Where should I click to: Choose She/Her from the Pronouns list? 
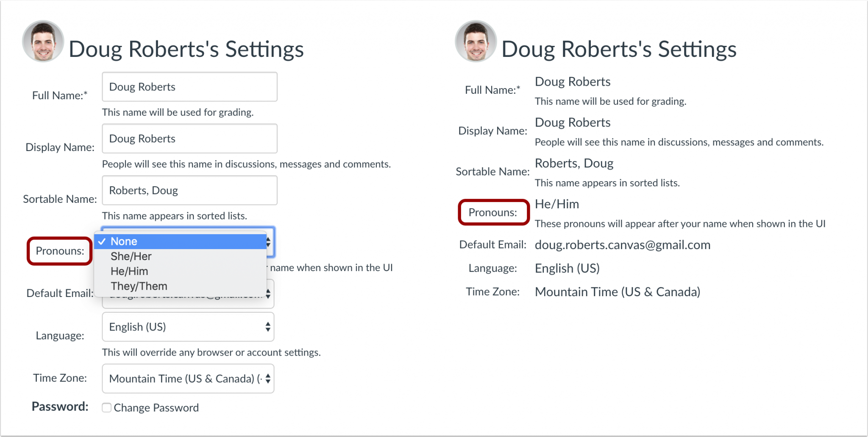point(180,256)
